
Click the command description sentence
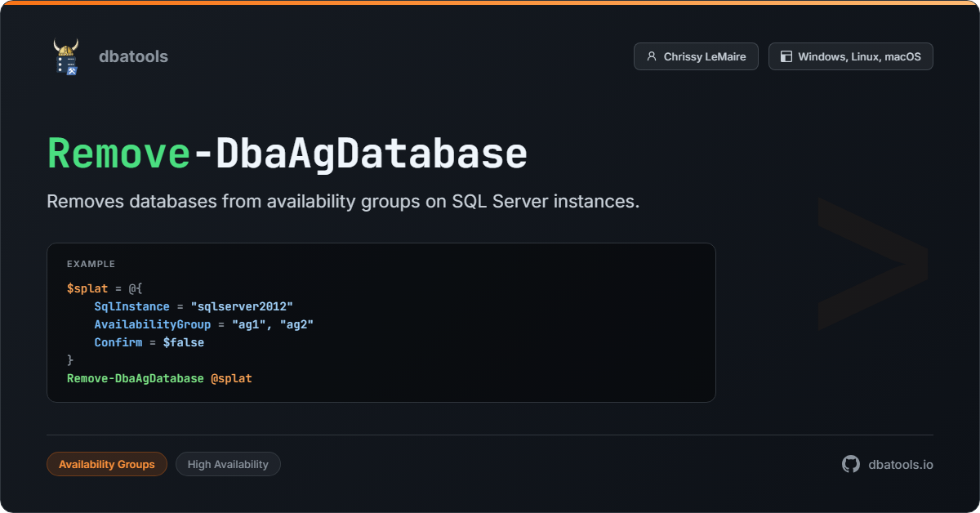click(343, 202)
